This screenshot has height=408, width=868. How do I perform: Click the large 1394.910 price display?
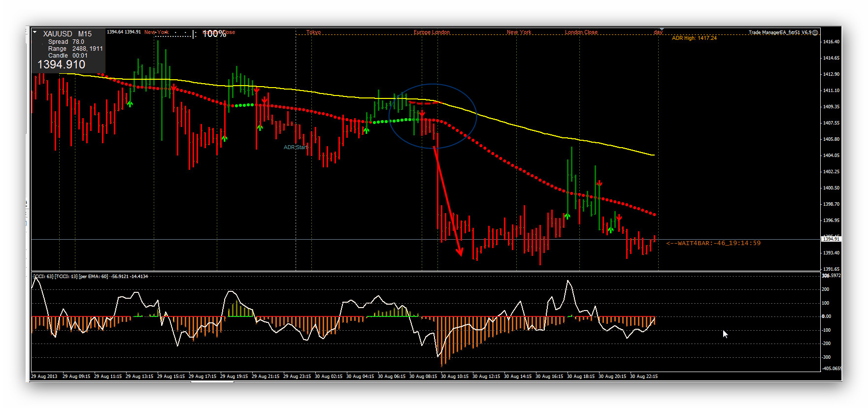tap(61, 64)
